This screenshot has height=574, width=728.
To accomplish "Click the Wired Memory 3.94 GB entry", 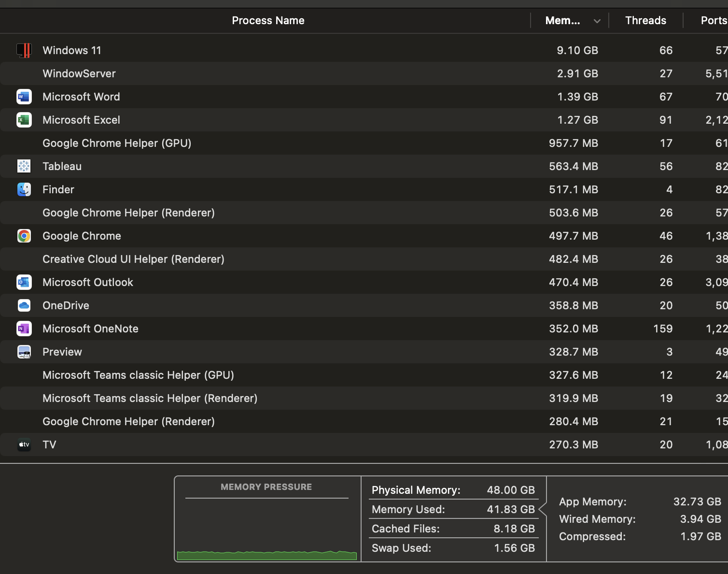I will [640, 519].
